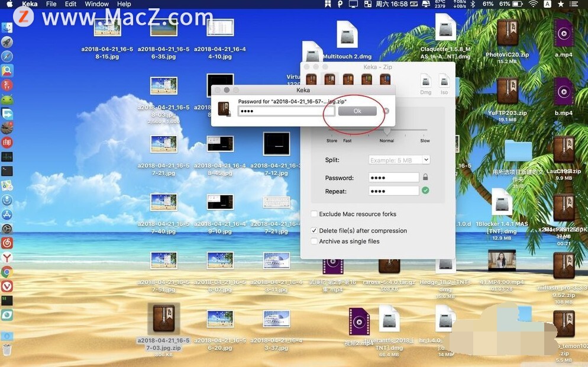Open Safari compass icon in the Dock
Image resolution: width=588 pixels, height=367 pixels.
click(x=7, y=56)
